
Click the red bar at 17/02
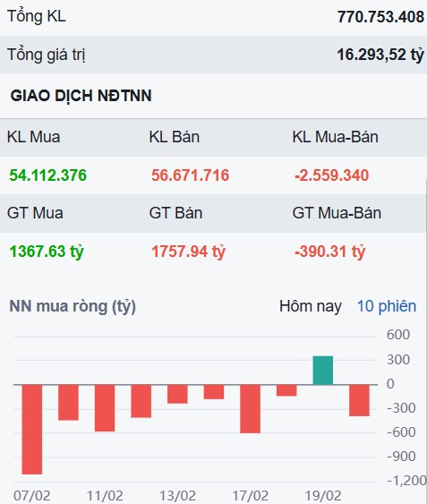(x=250, y=408)
